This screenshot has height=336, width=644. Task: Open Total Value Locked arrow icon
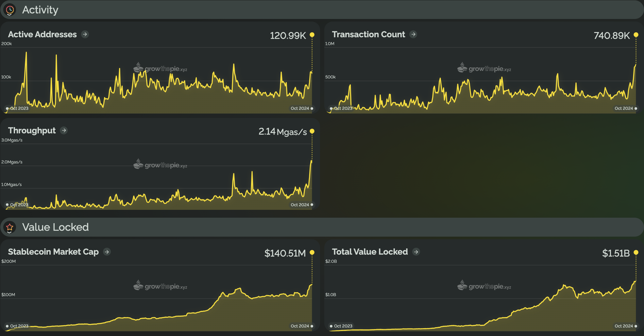(x=416, y=252)
